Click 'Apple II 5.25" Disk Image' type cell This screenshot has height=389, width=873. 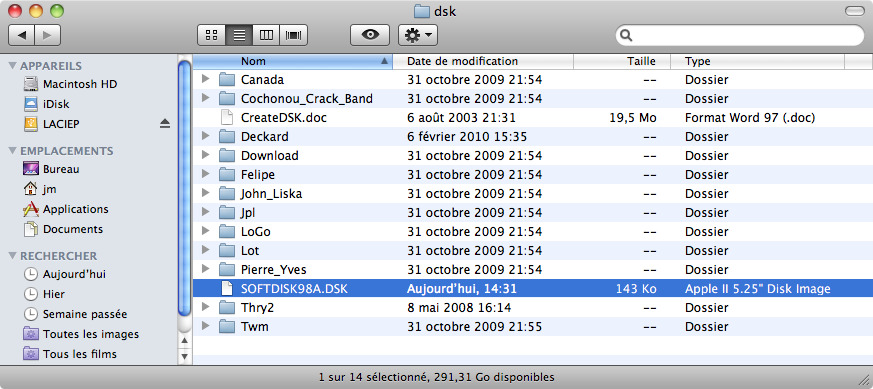point(758,289)
